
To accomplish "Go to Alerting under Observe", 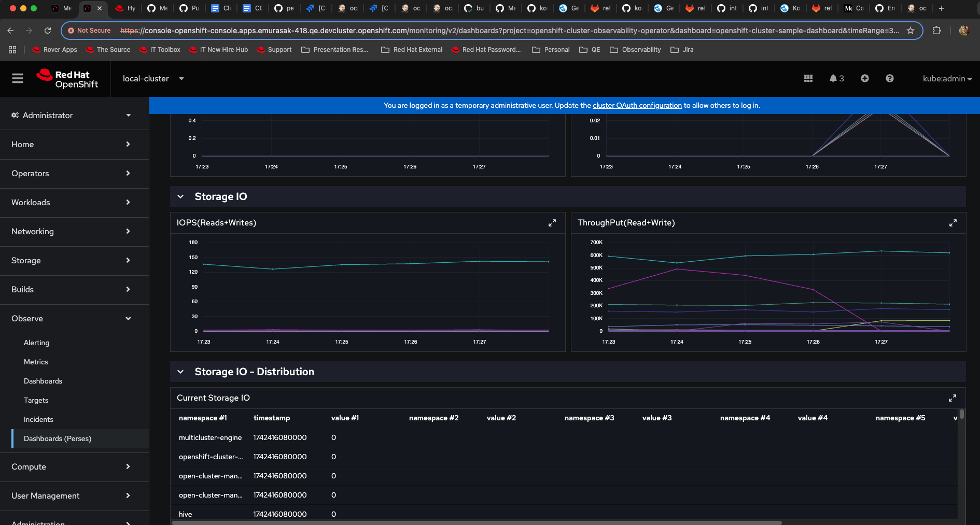I will [x=36, y=343].
